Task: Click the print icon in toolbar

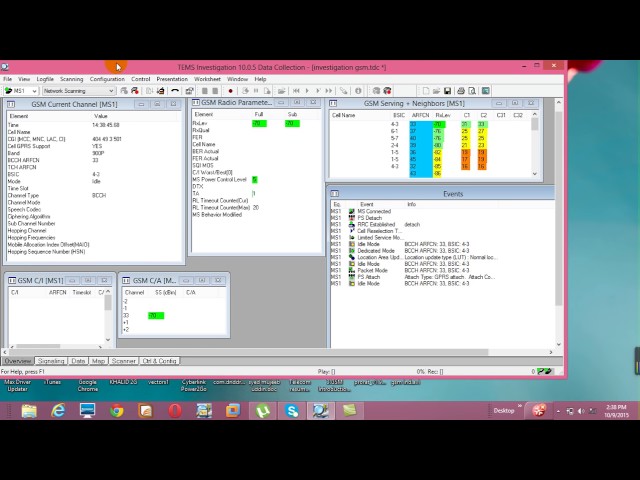Action: tap(461, 91)
